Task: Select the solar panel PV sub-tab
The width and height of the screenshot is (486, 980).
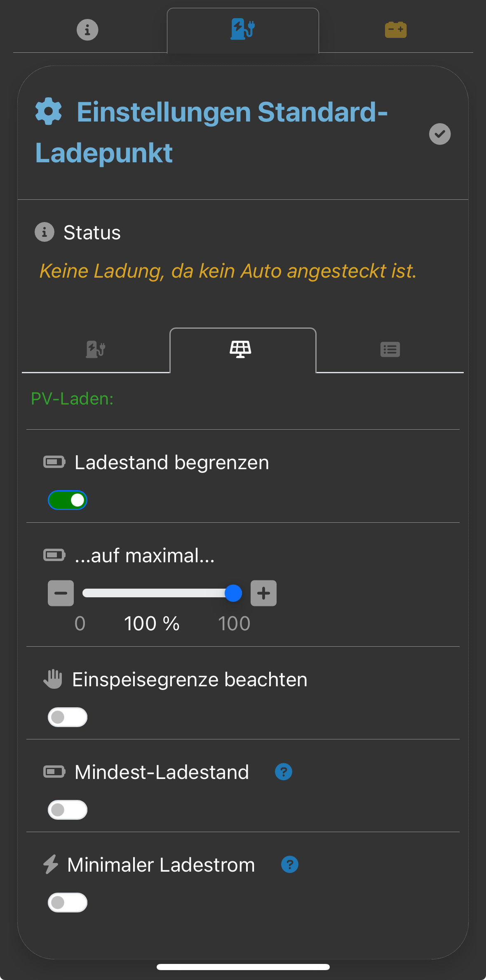Action: (241, 350)
